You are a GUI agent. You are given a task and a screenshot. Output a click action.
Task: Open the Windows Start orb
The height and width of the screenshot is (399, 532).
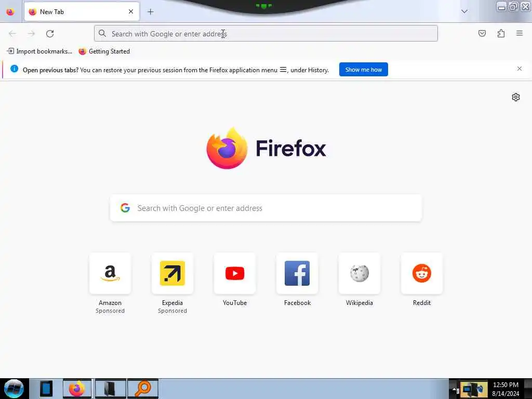click(14, 389)
